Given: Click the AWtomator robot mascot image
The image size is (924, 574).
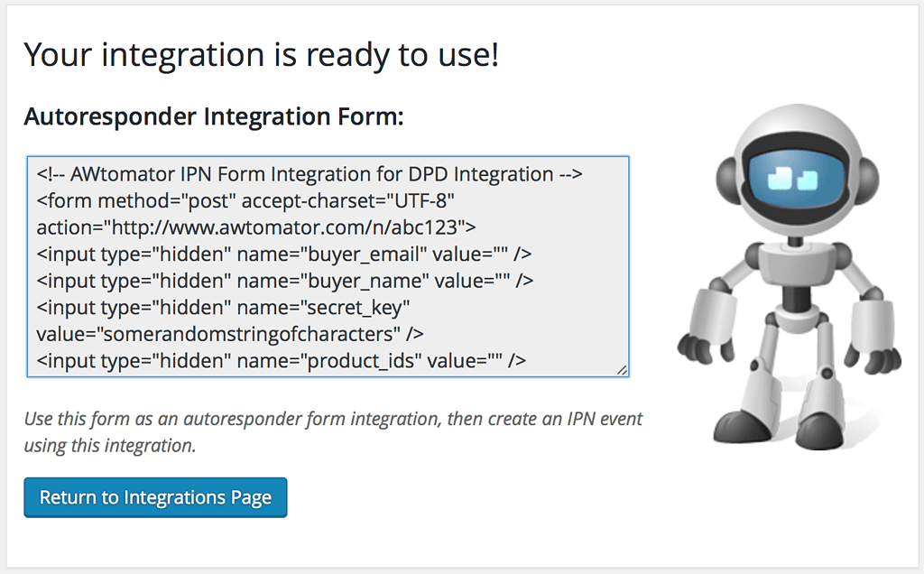Looking at the screenshot, I should coord(790,277).
